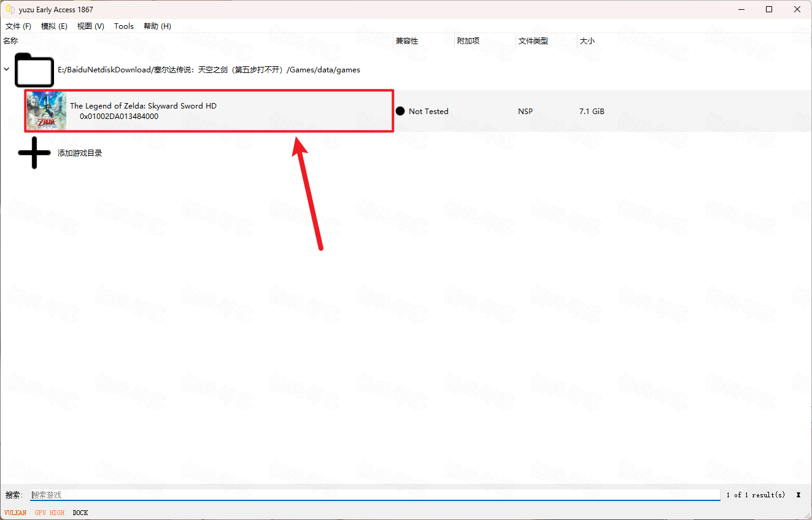Click the Not Tested compatibility dot
Screen dimensions: 812x520
[400, 111]
